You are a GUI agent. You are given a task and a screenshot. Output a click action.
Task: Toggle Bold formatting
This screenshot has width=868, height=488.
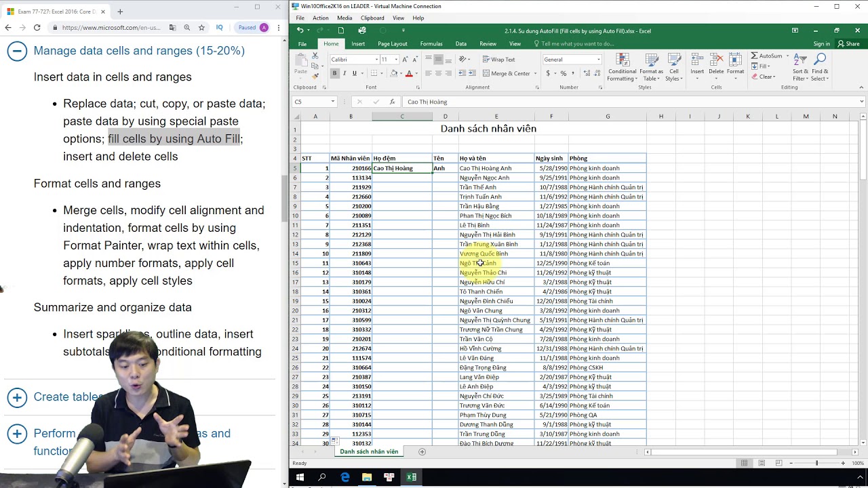coord(334,73)
